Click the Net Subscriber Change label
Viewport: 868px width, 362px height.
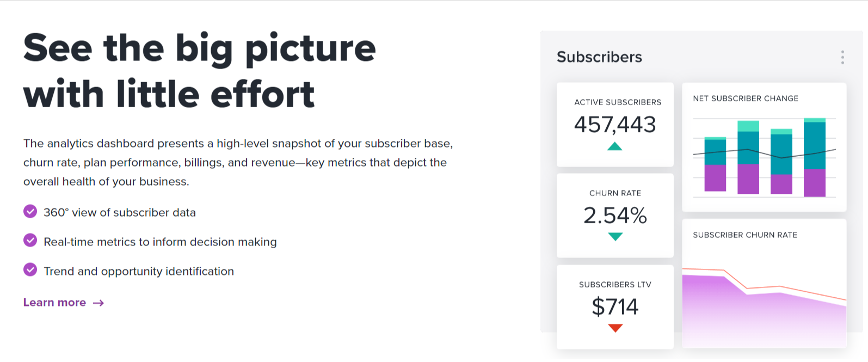click(745, 99)
